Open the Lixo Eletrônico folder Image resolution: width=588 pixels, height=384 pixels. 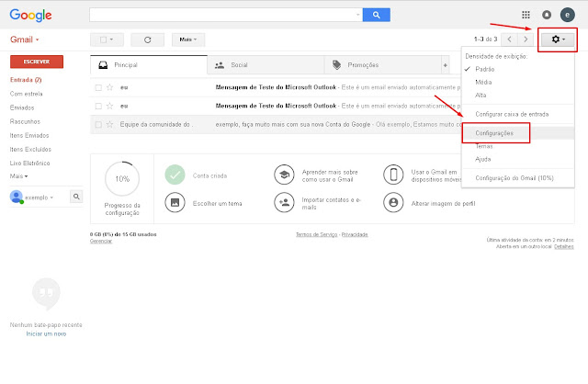click(x=30, y=164)
